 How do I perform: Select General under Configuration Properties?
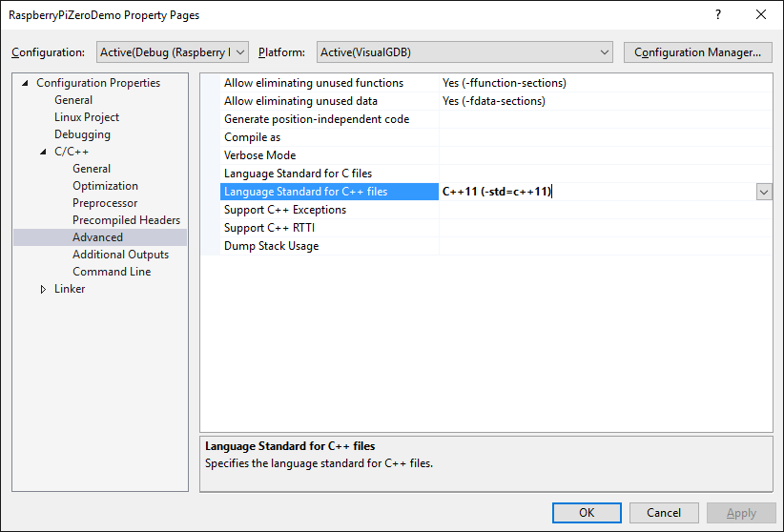tap(73, 100)
